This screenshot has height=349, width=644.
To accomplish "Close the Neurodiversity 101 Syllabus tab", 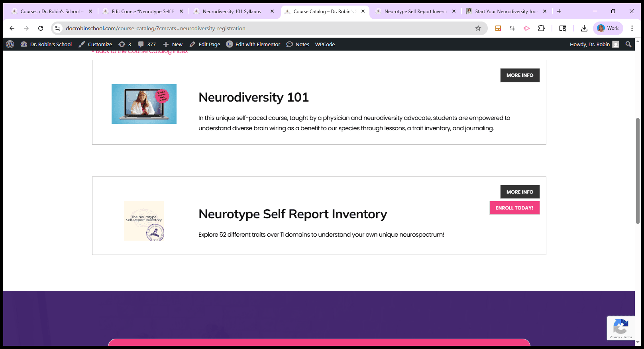I will 272,11.
